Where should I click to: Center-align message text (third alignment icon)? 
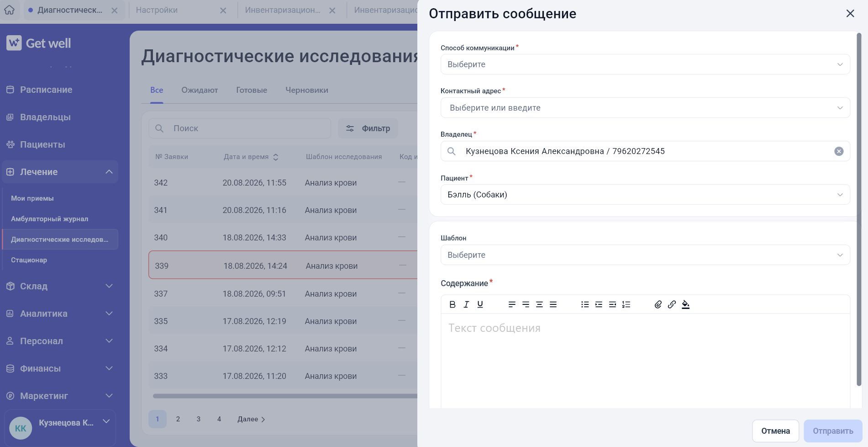coord(539,304)
